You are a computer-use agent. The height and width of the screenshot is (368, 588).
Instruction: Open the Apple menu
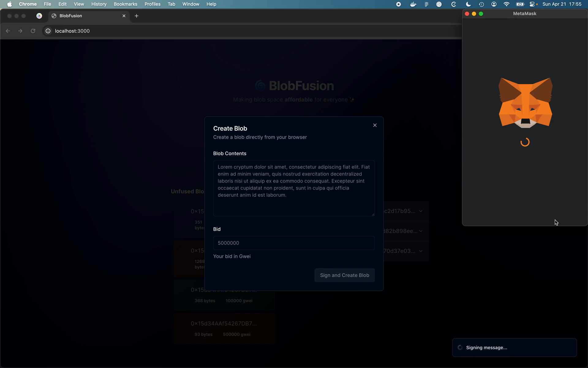click(9, 4)
